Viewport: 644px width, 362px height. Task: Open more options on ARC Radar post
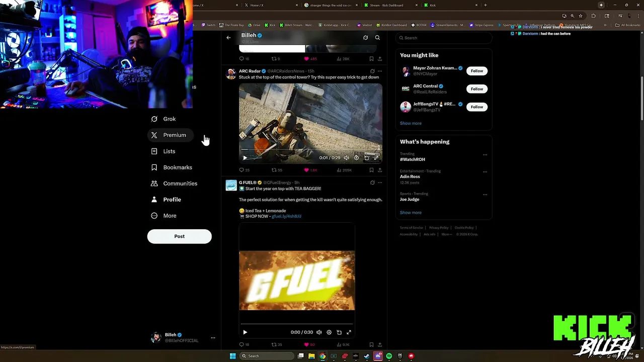click(380, 71)
